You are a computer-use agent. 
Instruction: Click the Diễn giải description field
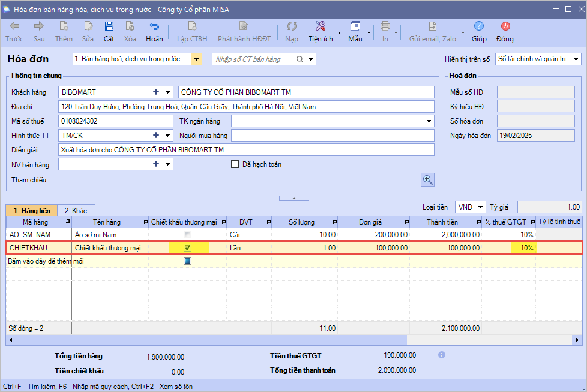coord(246,149)
